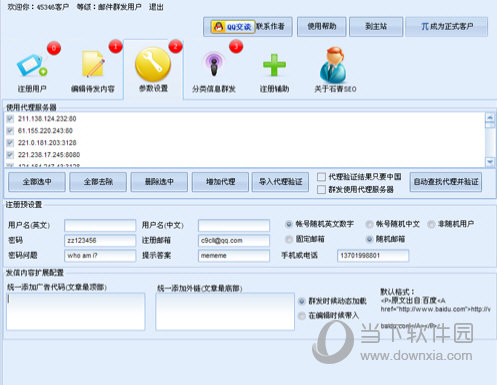This screenshot has width=497, height=385.
Task: Toggle checkbox for proxy 61.155.220.243:80
Action: click(x=10, y=131)
